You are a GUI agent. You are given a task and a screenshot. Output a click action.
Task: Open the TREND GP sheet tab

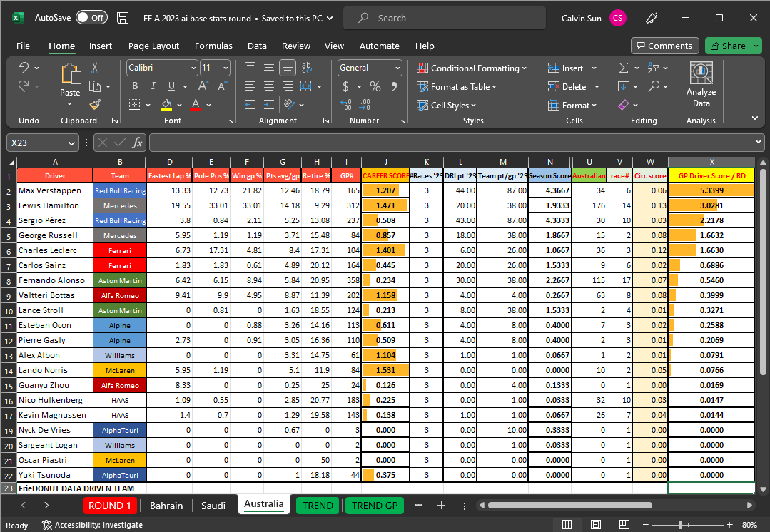click(375, 506)
